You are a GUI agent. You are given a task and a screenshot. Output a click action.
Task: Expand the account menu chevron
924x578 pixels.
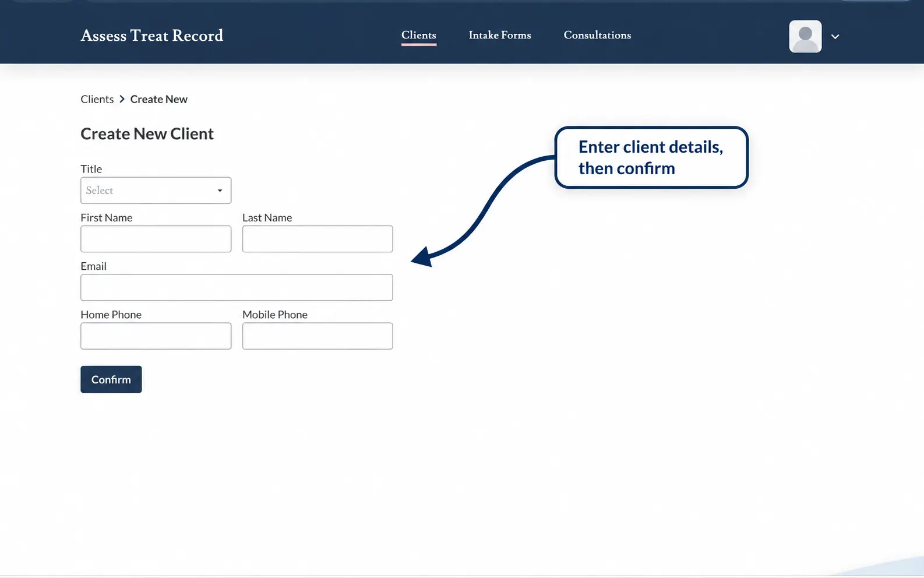pyautogui.click(x=835, y=37)
